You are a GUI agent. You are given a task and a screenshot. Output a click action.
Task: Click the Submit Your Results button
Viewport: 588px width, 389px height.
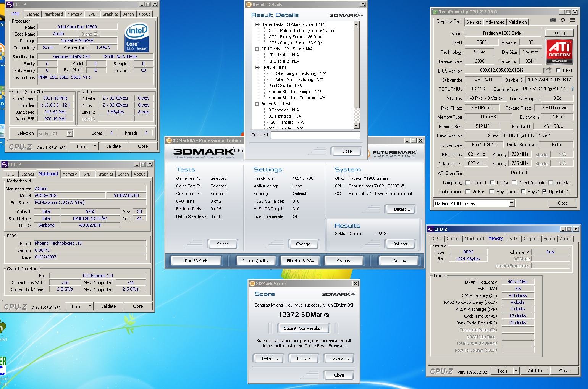click(304, 328)
